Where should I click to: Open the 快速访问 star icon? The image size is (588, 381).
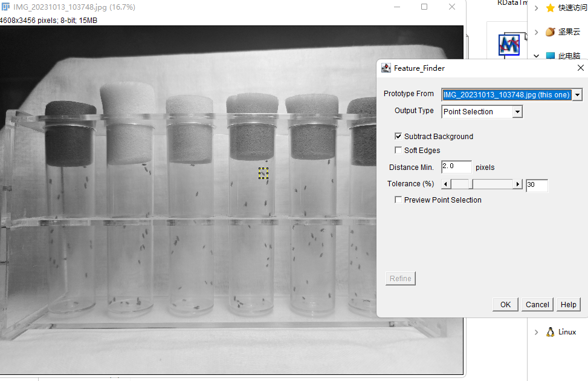[x=550, y=8]
